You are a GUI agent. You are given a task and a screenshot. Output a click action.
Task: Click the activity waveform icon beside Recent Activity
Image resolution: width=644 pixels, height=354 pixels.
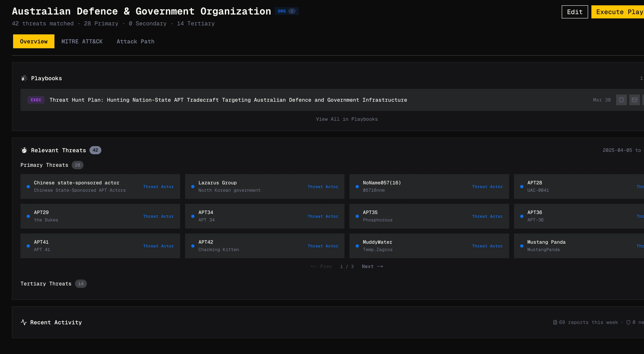point(24,322)
